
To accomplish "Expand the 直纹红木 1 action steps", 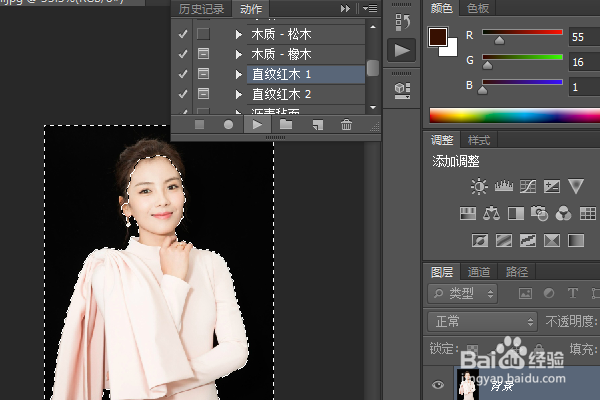I will [239, 74].
